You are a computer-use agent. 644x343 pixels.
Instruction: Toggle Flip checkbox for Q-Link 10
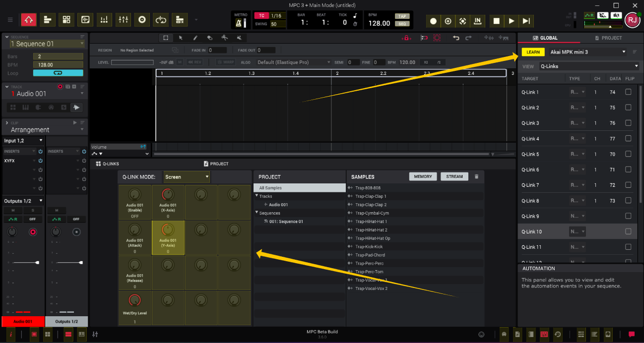click(628, 231)
